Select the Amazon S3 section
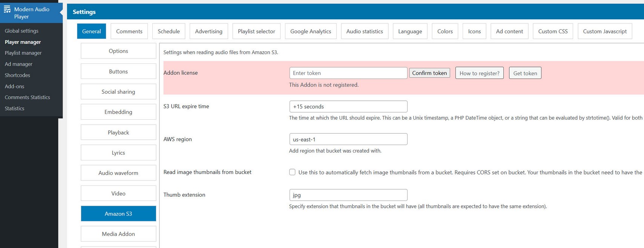The height and width of the screenshot is (248, 644). pyautogui.click(x=118, y=214)
